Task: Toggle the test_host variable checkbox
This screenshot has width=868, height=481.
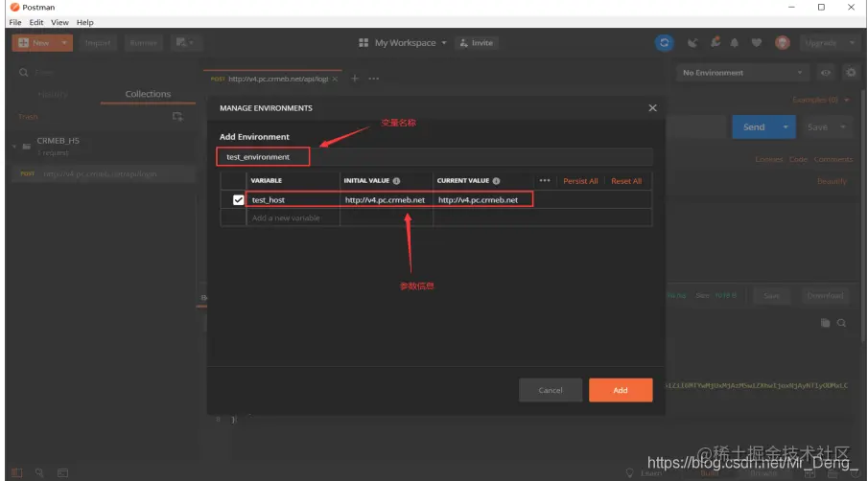Action: click(x=239, y=199)
